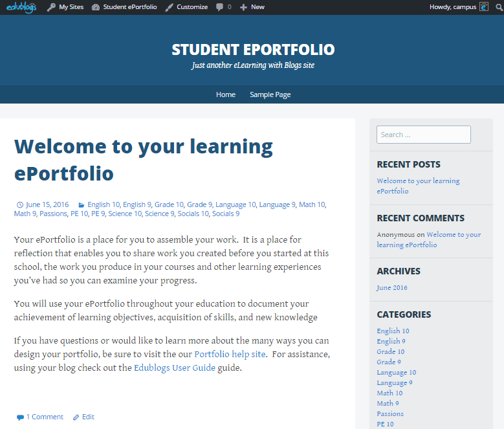Click the dashboard gauge icon beside Student ePortfolio
Viewport: 504px width, 429px height.
(x=96, y=7)
